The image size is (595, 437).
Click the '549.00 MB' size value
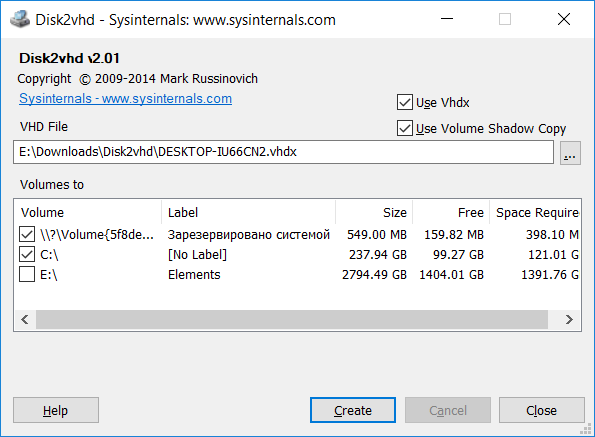tap(377, 234)
